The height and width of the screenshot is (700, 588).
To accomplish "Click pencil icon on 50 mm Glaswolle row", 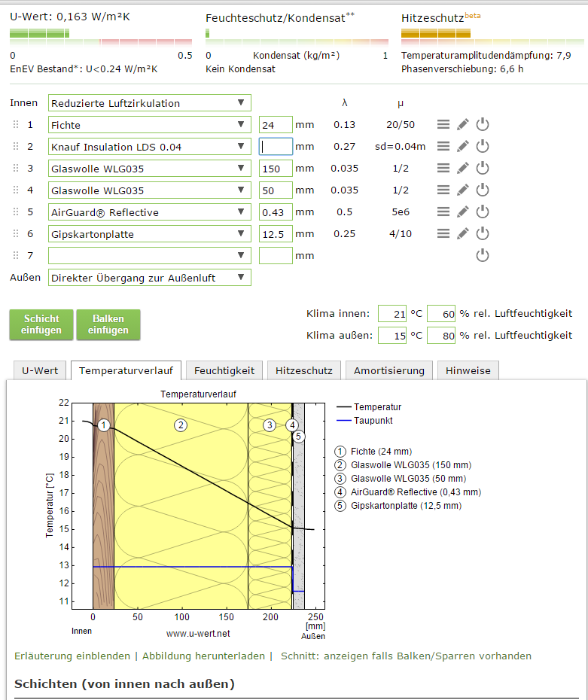I will pos(464,190).
